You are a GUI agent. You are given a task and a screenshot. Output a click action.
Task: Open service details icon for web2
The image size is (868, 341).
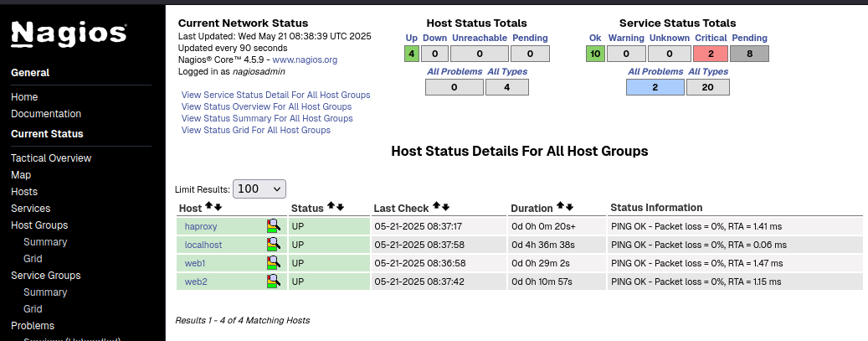click(x=274, y=282)
